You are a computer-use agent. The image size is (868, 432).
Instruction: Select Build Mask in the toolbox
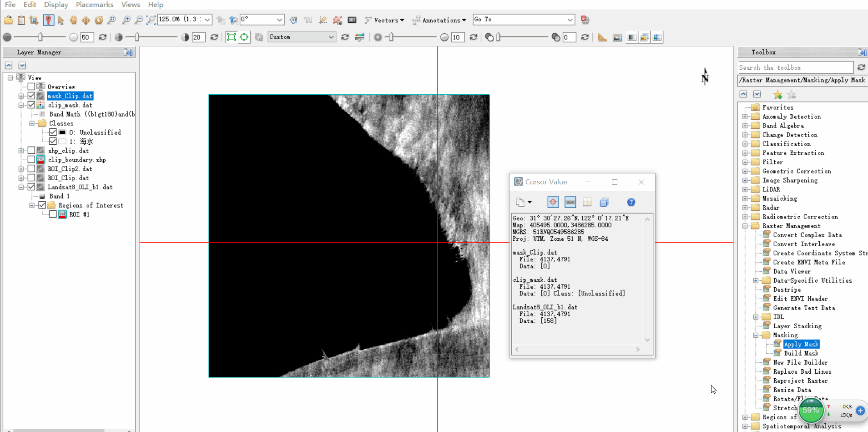pyautogui.click(x=801, y=353)
